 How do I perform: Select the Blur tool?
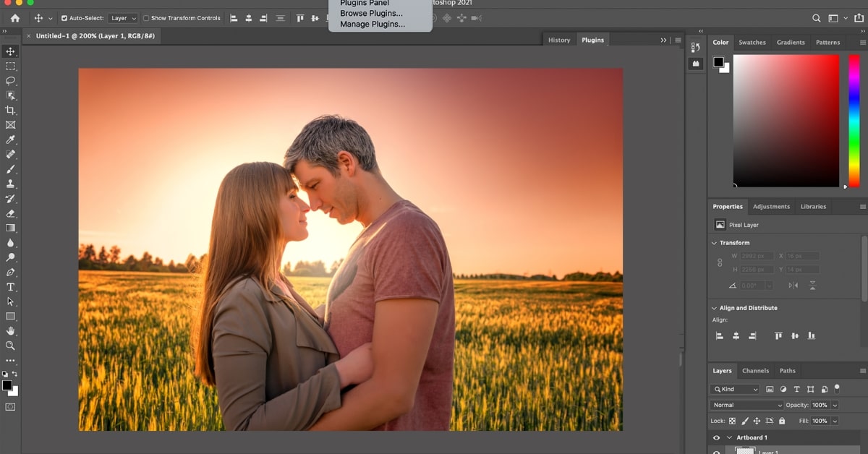tap(10, 243)
